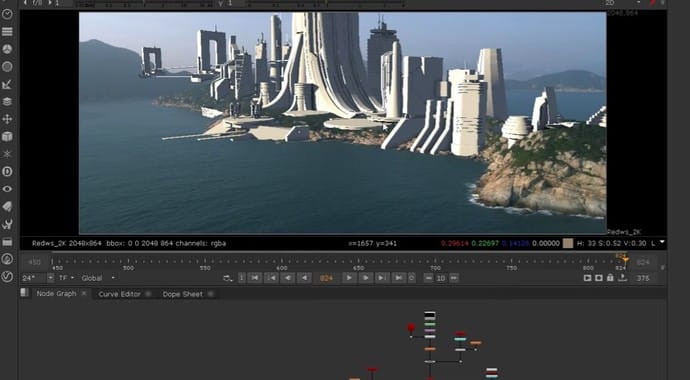Screen dimensions: 690x380
Task: Open the playback loop mode dropdown
Action: pyautogui.click(x=228, y=278)
